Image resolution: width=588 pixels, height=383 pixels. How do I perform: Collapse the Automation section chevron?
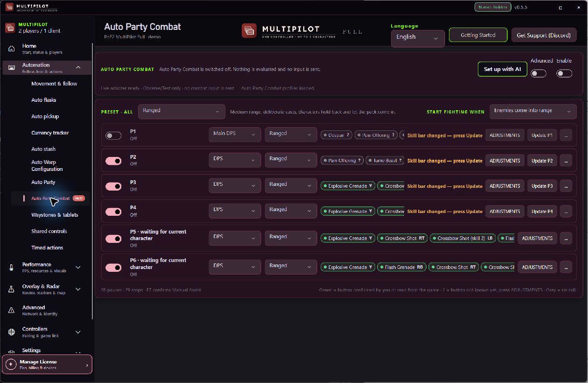(x=78, y=68)
